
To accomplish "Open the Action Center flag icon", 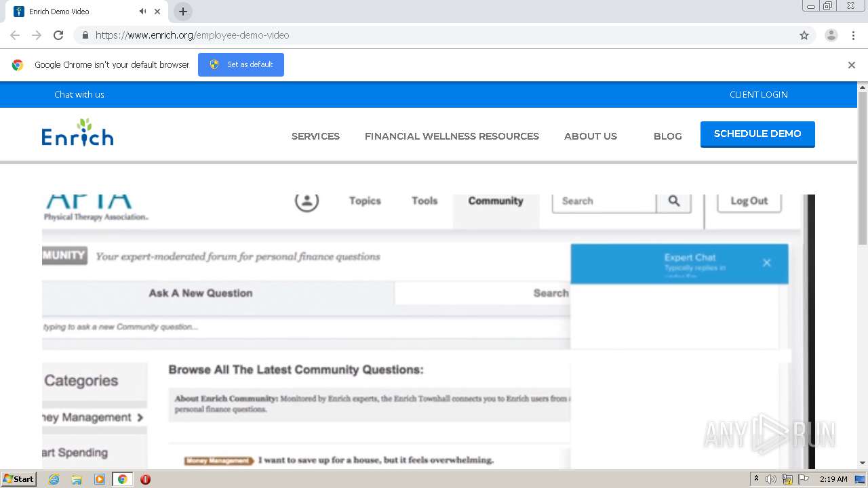I will click(x=804, y=479).
